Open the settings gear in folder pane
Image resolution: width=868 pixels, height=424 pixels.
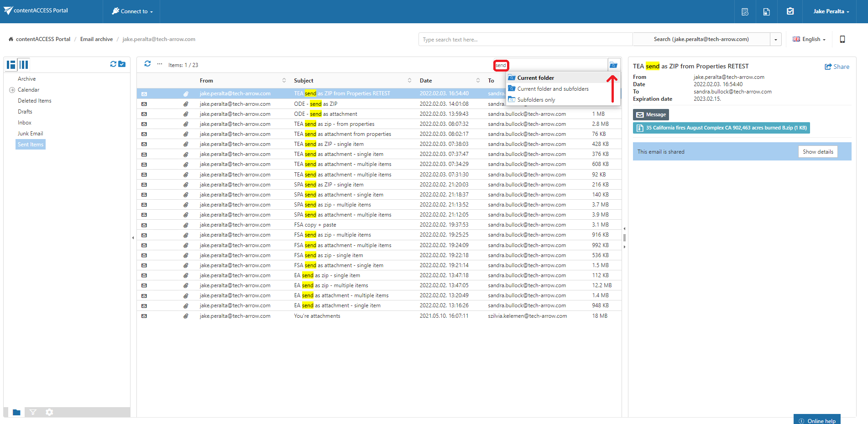(x=49, y=412)
